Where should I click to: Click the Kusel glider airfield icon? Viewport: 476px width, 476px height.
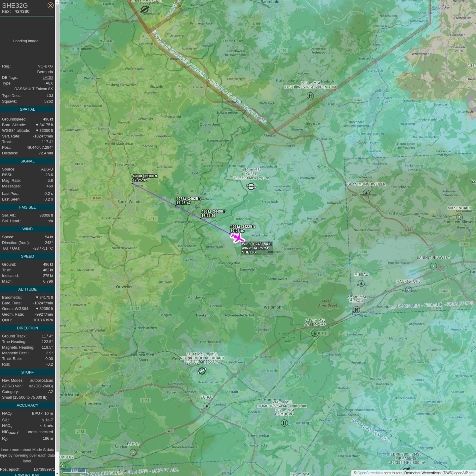pos(251,187)
